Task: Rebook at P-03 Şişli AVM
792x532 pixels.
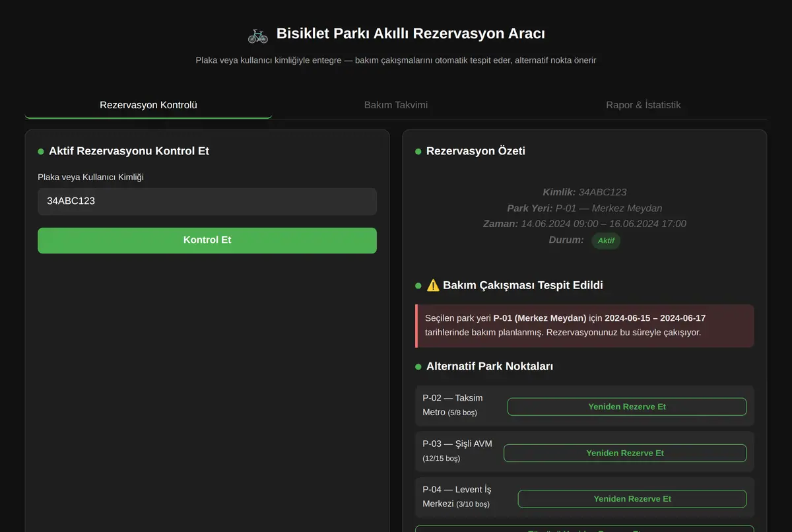Action: pyautogui.click(x=625, y=453)
